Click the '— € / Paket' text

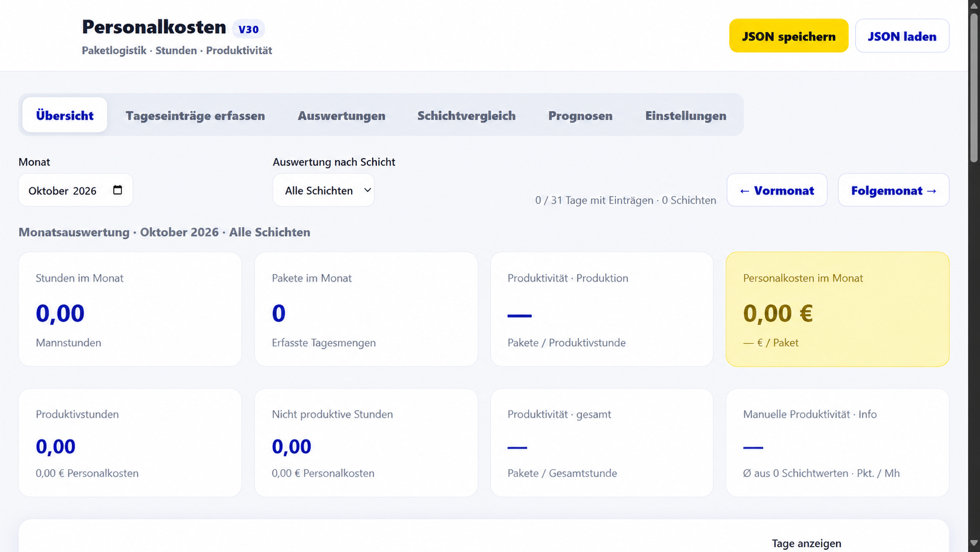point(771,343)
